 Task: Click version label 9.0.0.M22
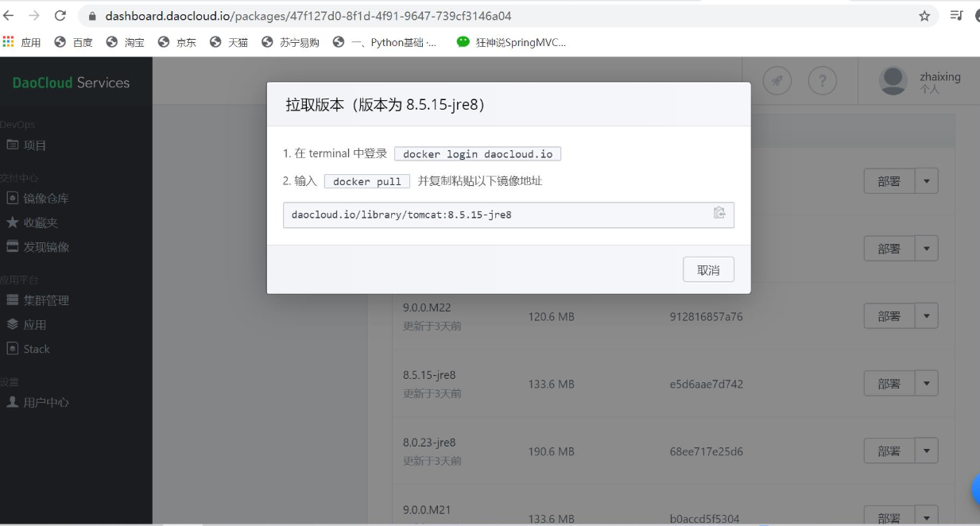pyautogui.click(x=428, y=307)
